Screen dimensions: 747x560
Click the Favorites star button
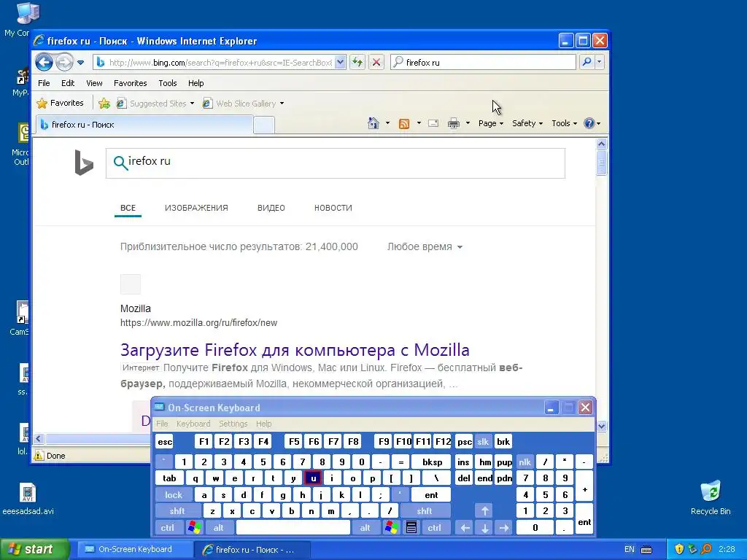[x=61, y=103]
